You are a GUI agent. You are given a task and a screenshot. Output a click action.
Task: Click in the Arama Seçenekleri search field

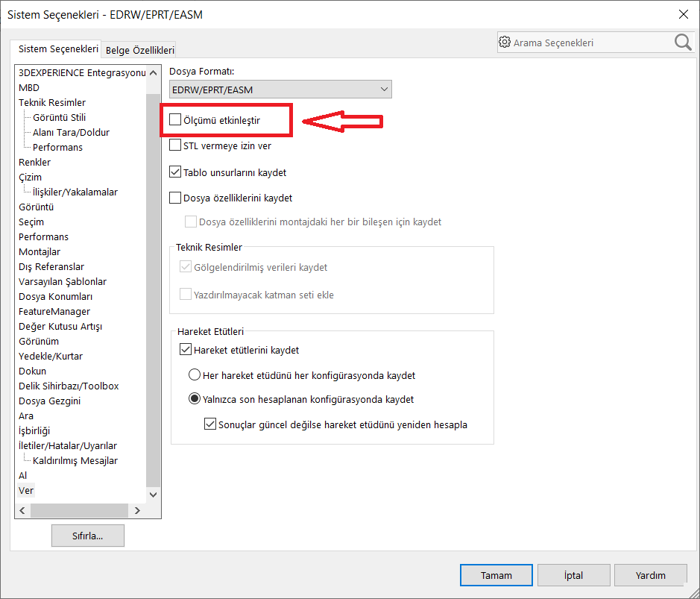(x=589, y=43)
